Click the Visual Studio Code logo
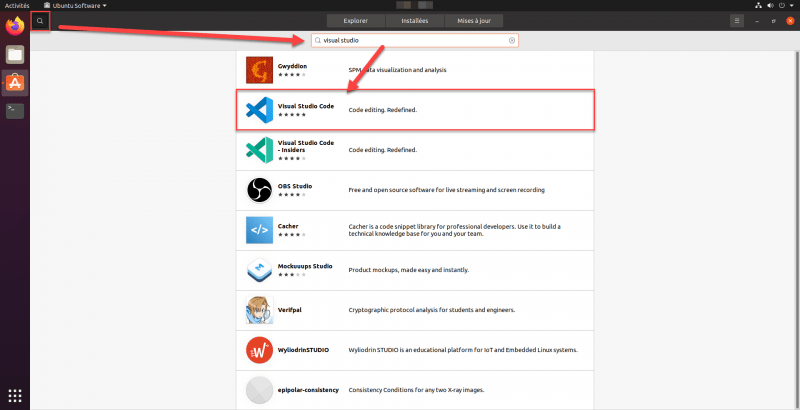The height and width of the screenshot is (410, 800). click(259, 110)
